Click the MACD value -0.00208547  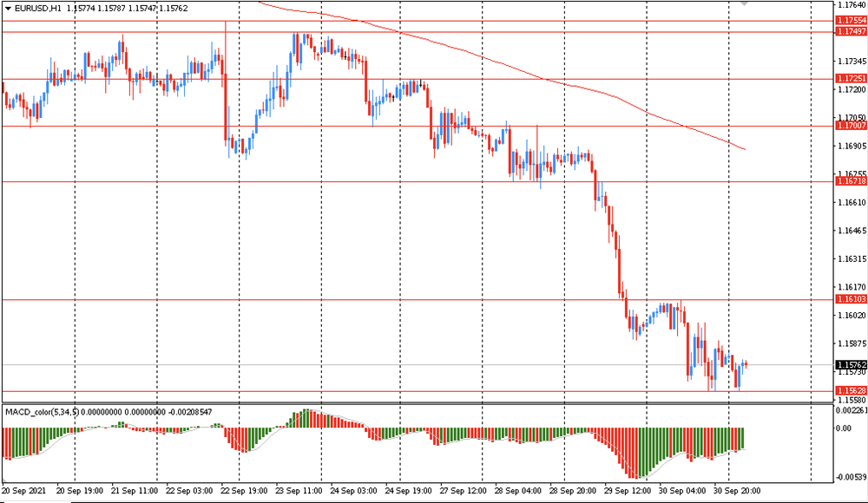coord(190,412)
